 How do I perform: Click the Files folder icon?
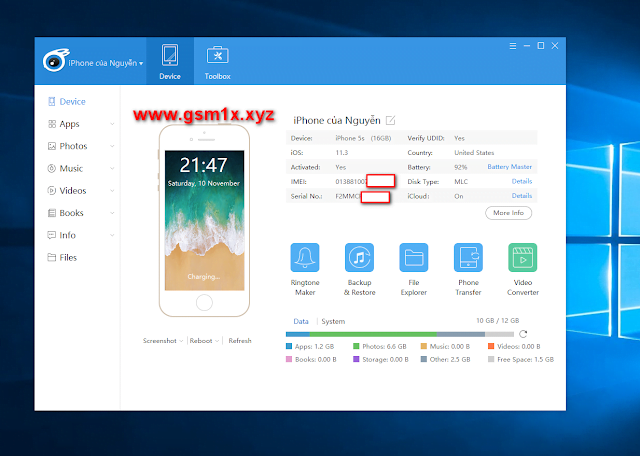(52, 257)
